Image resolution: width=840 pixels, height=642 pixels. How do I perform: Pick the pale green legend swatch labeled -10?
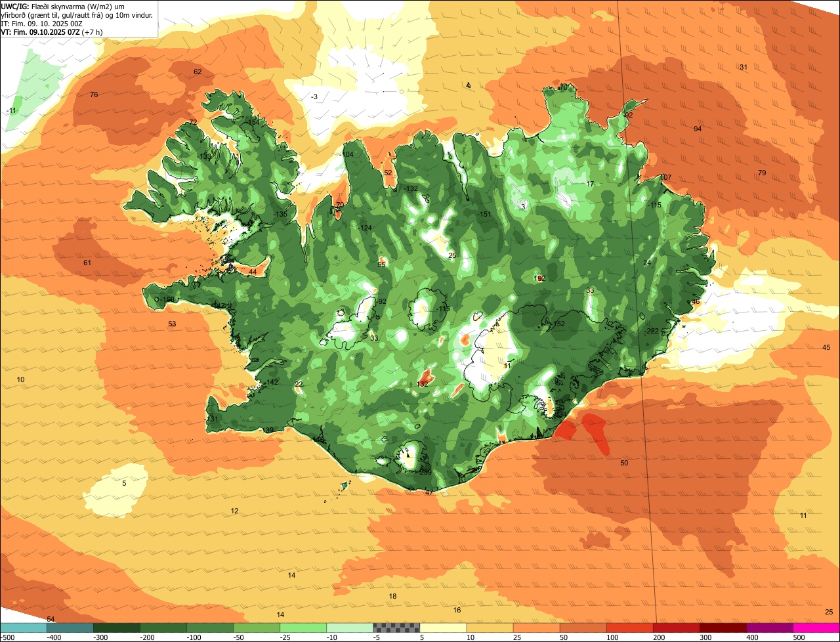(350, 628)
